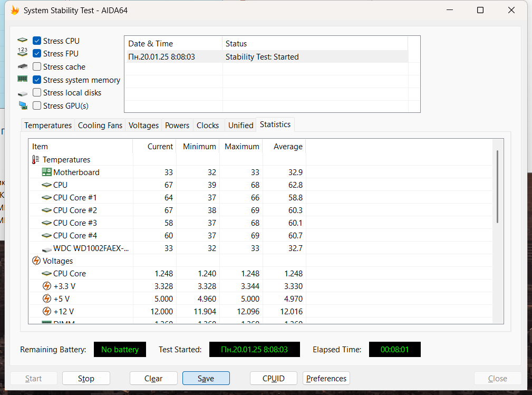Open the Preferences dialog
This screenshot has height=395, width=532.
click(326, 379)
